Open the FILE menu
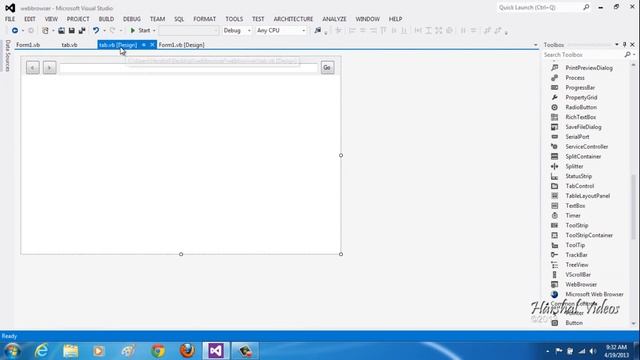This screenshot has width=640, height=360. point(10,19)
